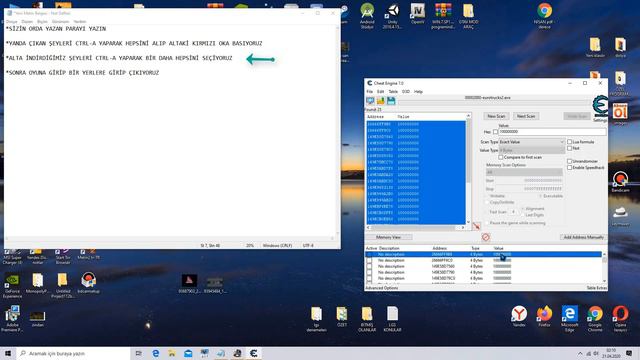The height and width of the screenshot is (360, 640).
Task: Toggle the Not checkbox in Cheat Engine
Action: pyautogui.click(x=569, y=148)
